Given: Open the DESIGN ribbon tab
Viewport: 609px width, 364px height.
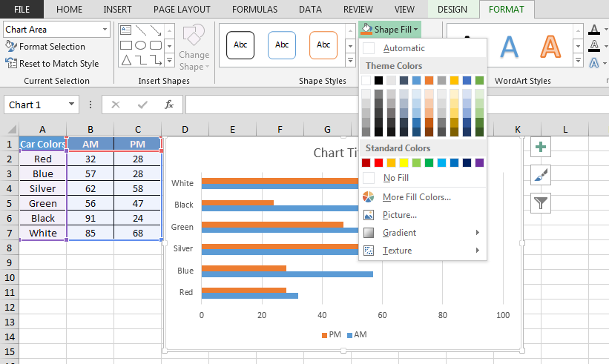Looking at the screenshot, I should coord(452,10).
